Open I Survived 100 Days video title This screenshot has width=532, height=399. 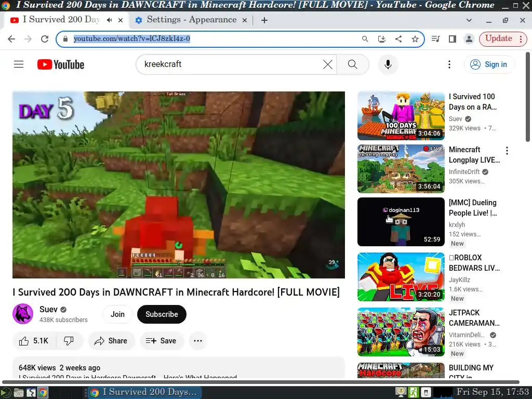(x=472, y=102)
